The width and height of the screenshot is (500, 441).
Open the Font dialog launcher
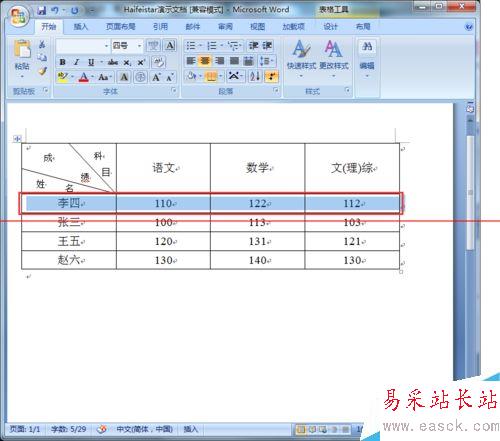click(174, 90)
